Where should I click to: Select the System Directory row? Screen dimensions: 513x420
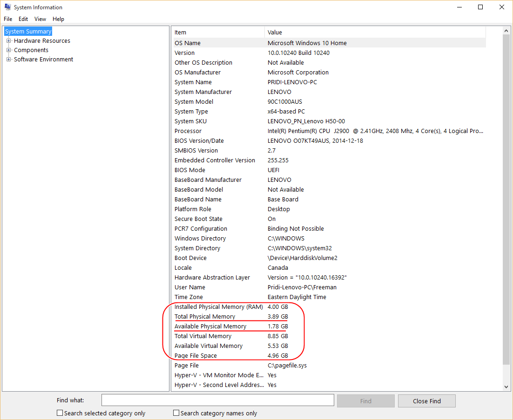pos(330,248)
